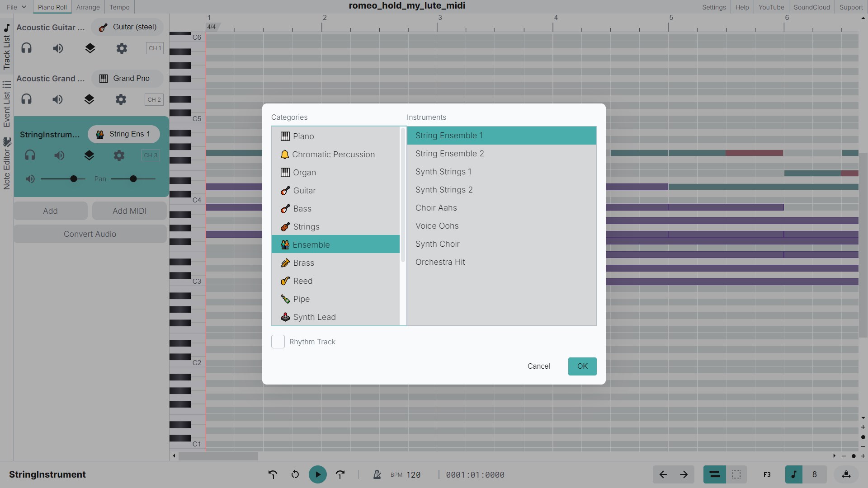868x488 pixels.
Task: Switch to rectangle selection mode in the bottom toolbar
Action: [x=736, y=474]
